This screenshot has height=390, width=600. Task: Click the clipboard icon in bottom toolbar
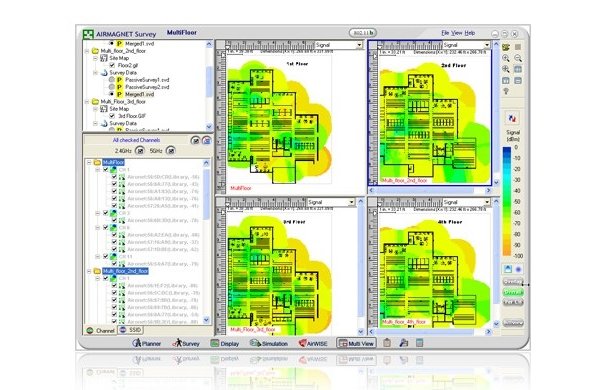click(x=387, y=343)
